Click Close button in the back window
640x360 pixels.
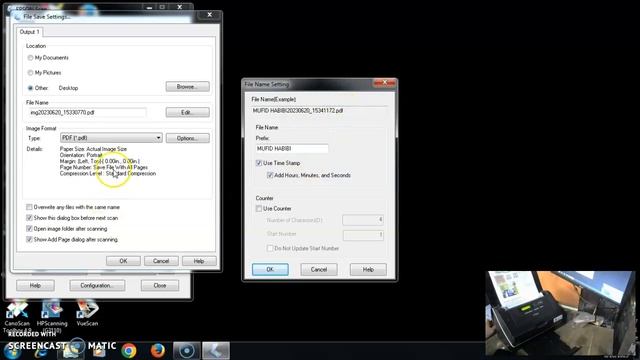coord(160,285)
